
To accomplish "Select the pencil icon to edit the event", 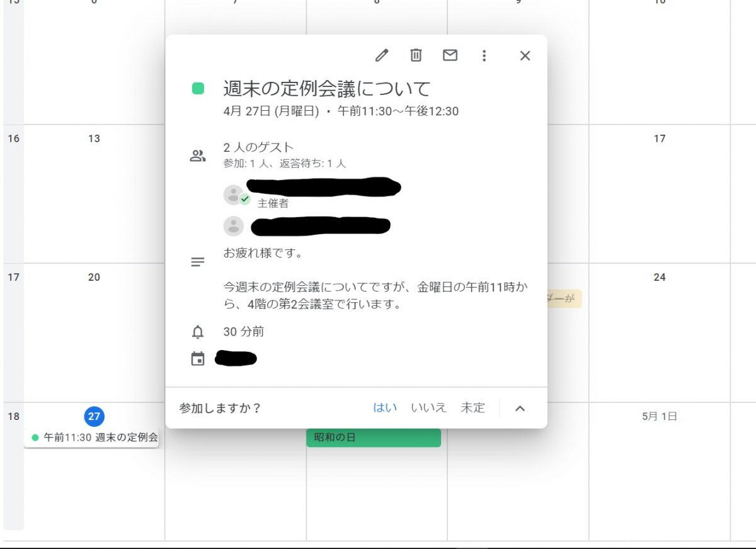I will 382,55.
